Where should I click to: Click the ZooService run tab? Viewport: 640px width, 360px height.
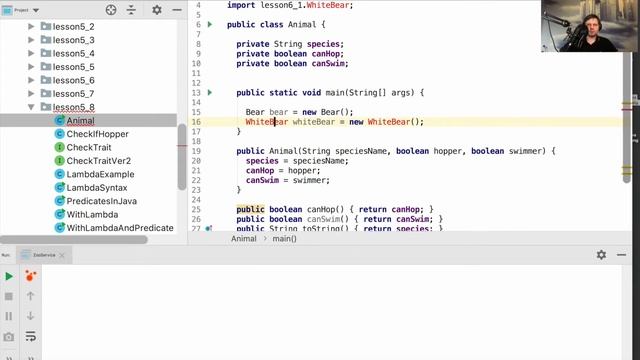tap(44, 255)
